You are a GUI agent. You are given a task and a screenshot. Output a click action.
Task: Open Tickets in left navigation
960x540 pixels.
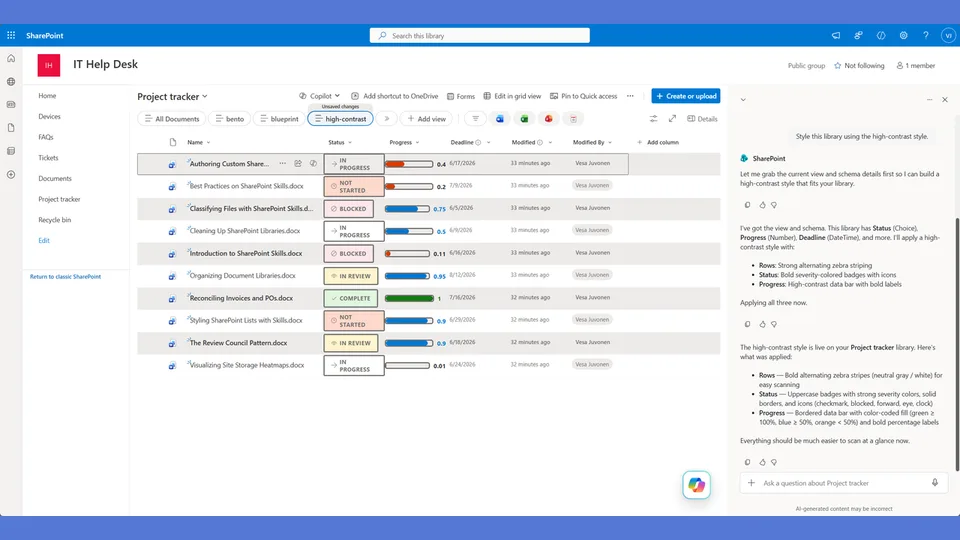(x=48, y=158)
